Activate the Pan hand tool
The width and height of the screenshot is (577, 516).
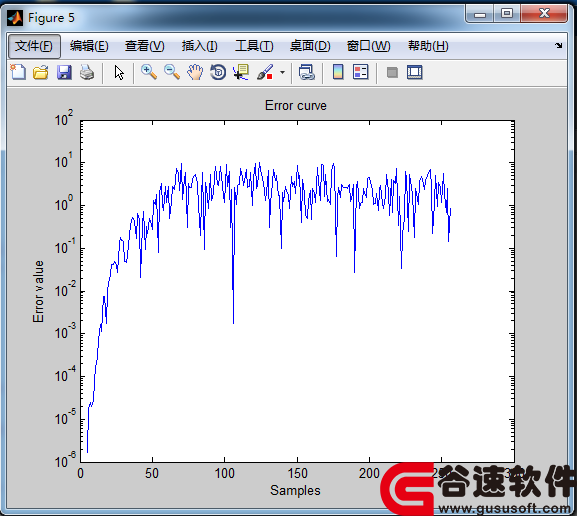[x=195, y=72]
